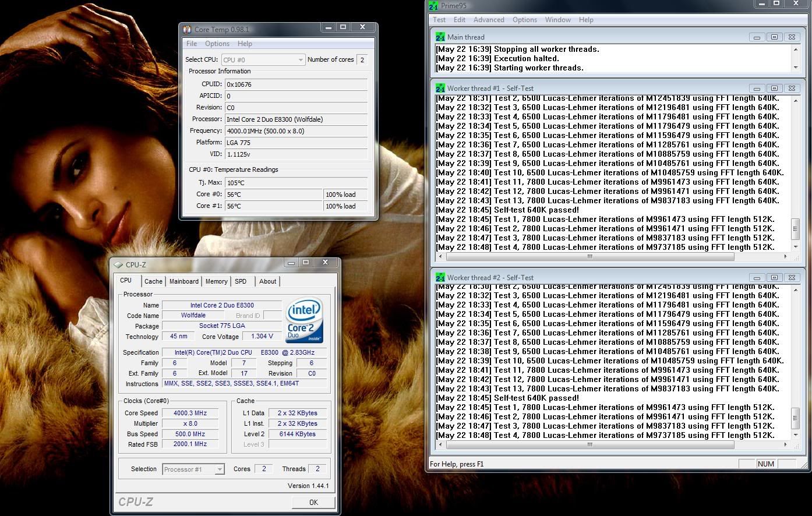
Task: Maximize the Worker thread #2 window
Action: pyautogui.click(x=774, y=278)
